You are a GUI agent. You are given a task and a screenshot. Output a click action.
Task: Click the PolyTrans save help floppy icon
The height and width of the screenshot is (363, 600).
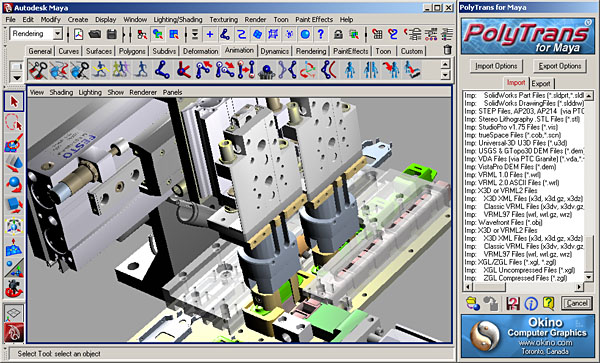(x=513, y=303)
